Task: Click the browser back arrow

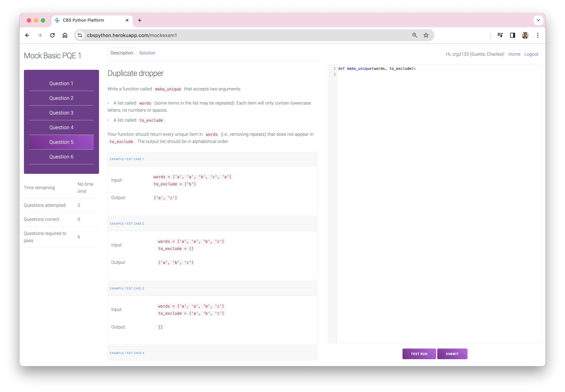Action: click(x=27, y=35)
